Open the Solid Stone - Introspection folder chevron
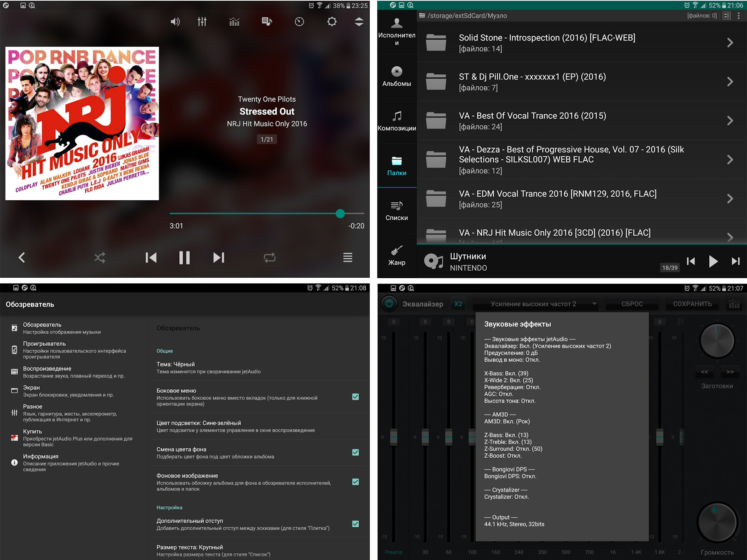The image size is (747, 560). [x=730, y=42]
